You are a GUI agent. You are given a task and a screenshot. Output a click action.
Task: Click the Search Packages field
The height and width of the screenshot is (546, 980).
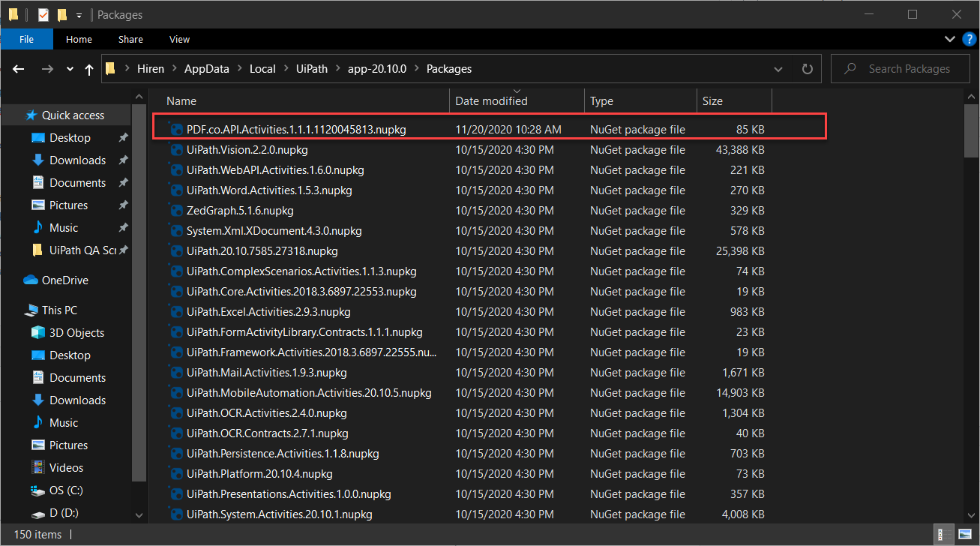[899, 69]
